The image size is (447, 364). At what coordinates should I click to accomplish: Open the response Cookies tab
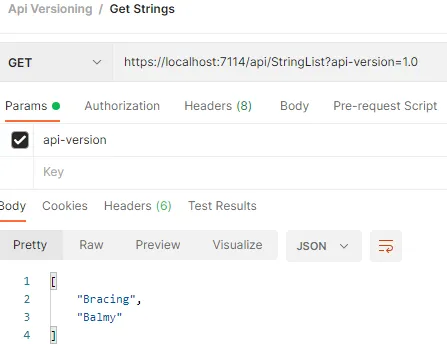click(x=65, y=206)
